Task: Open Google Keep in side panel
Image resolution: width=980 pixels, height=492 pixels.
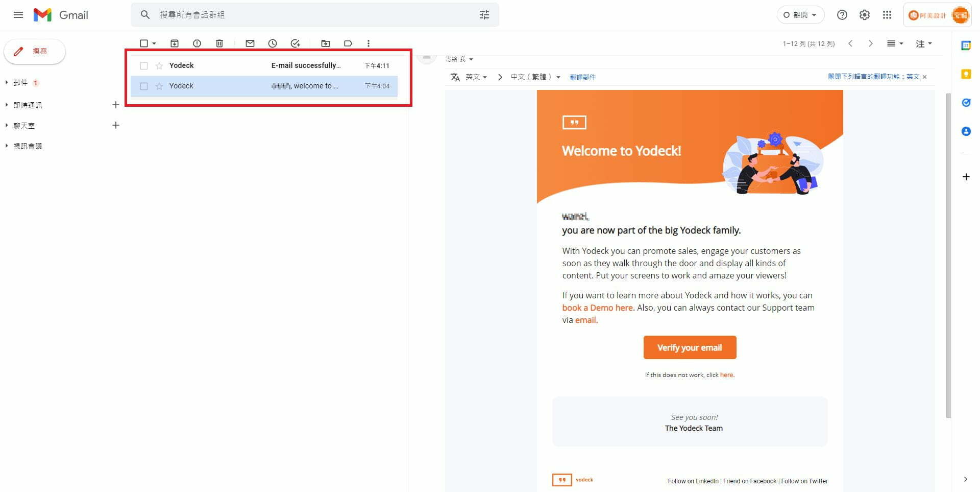Action: 966,74
